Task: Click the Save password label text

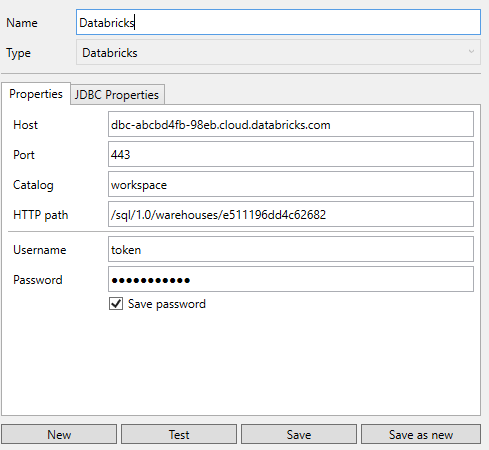Action: [167, 304]
